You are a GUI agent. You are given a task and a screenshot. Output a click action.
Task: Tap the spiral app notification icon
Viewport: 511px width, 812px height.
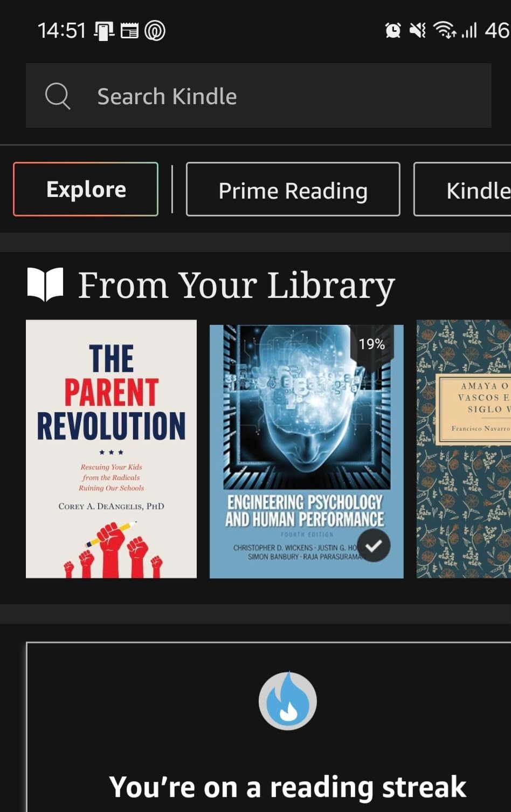point(155,31)
